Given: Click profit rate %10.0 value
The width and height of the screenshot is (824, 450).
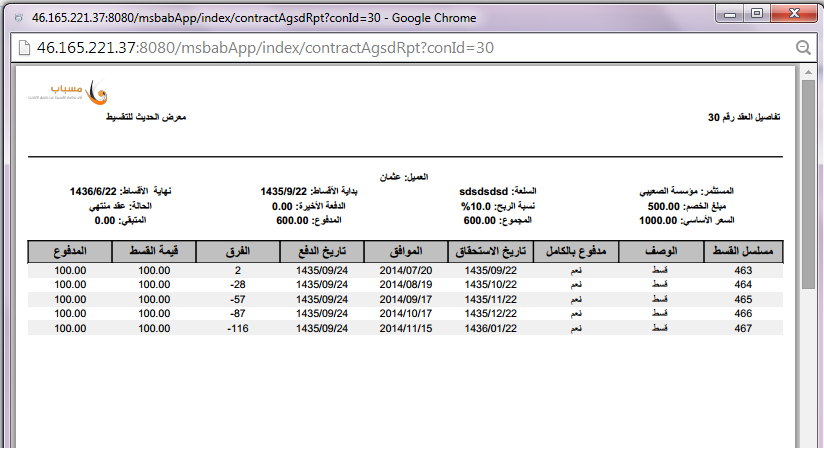Looking at the screenshot, I should pyautogui.click(x=476, y=206).
